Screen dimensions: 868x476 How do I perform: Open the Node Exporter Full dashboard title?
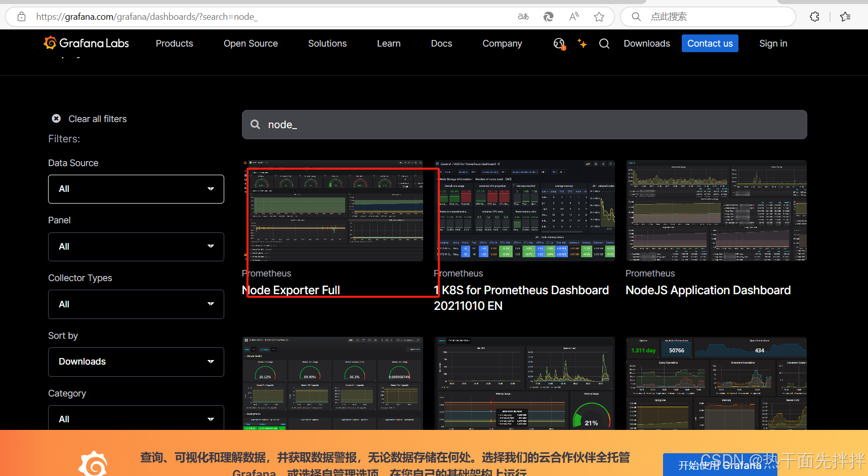[291, 290]
